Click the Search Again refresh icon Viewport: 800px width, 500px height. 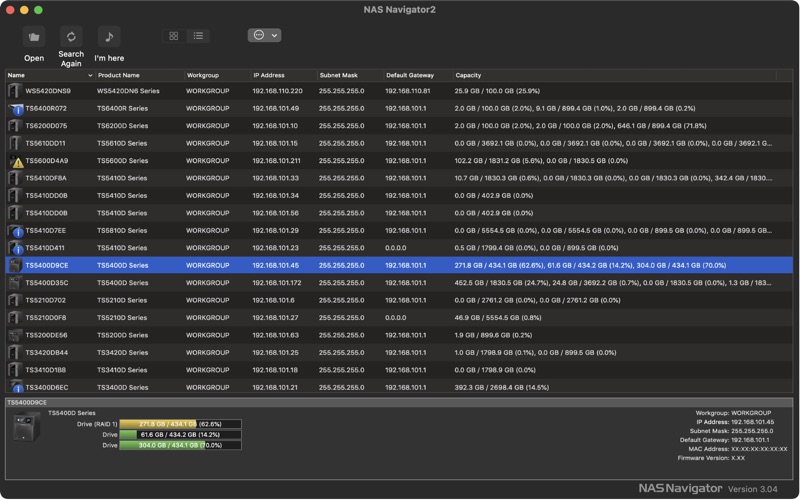(71, 37)
